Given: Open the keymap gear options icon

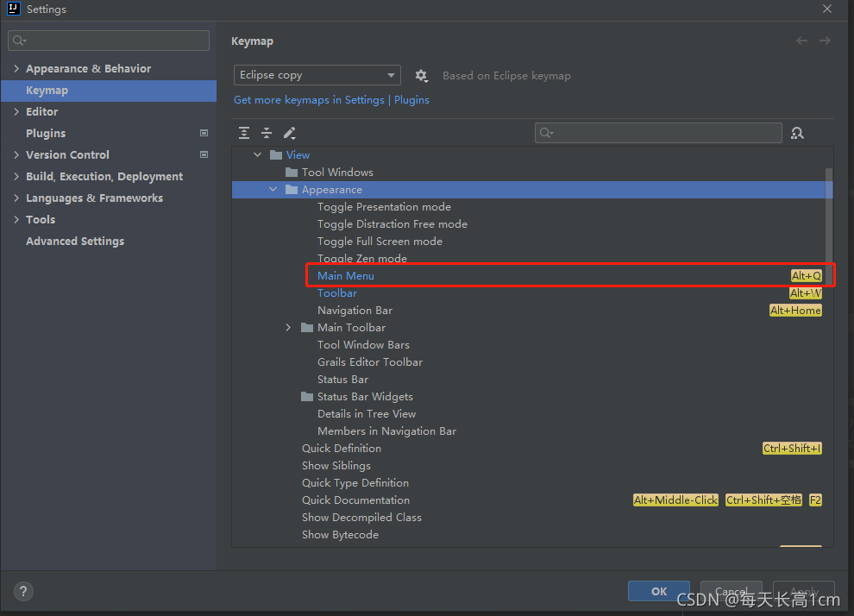Looking at the screenshot, I should pos(421,76).
